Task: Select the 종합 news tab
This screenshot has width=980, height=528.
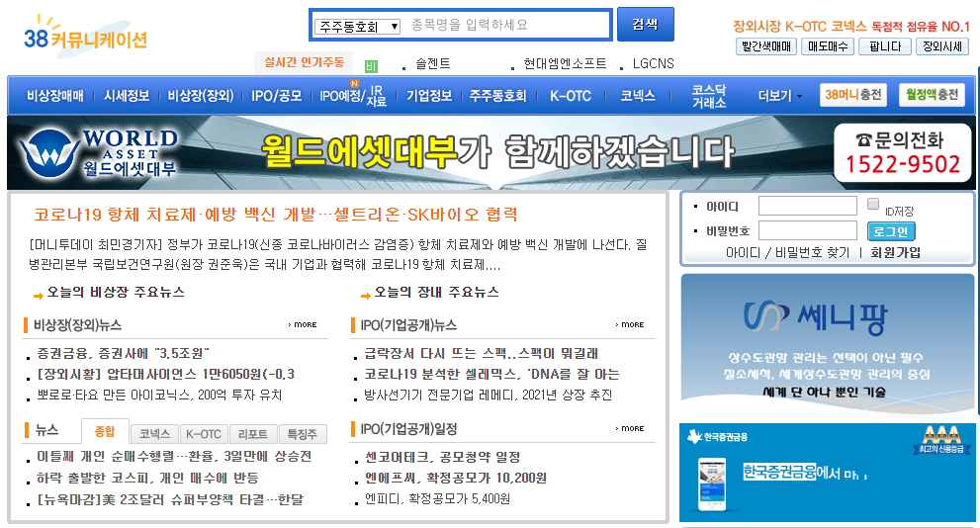Action: tap(105, 431)
